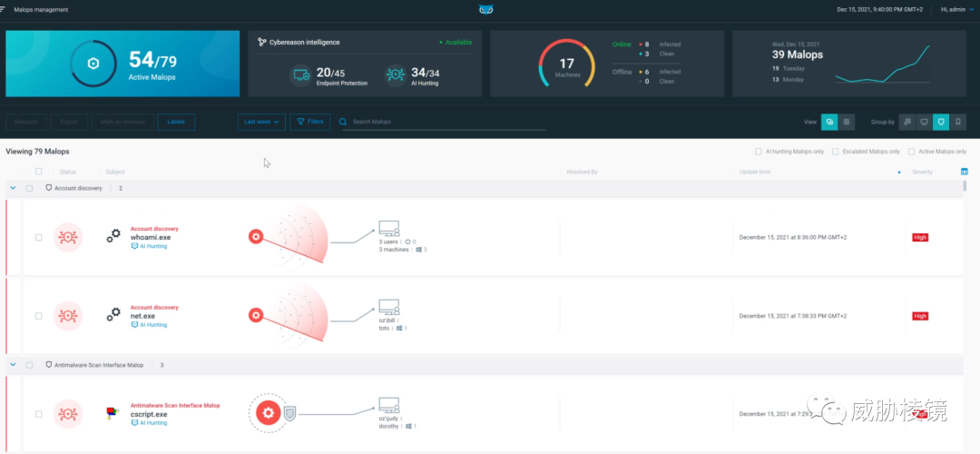The height and width of the screenshot is (454, 980).
Task: Click AI Hunting label under whoami.exe
Action: tap(149, 246)
